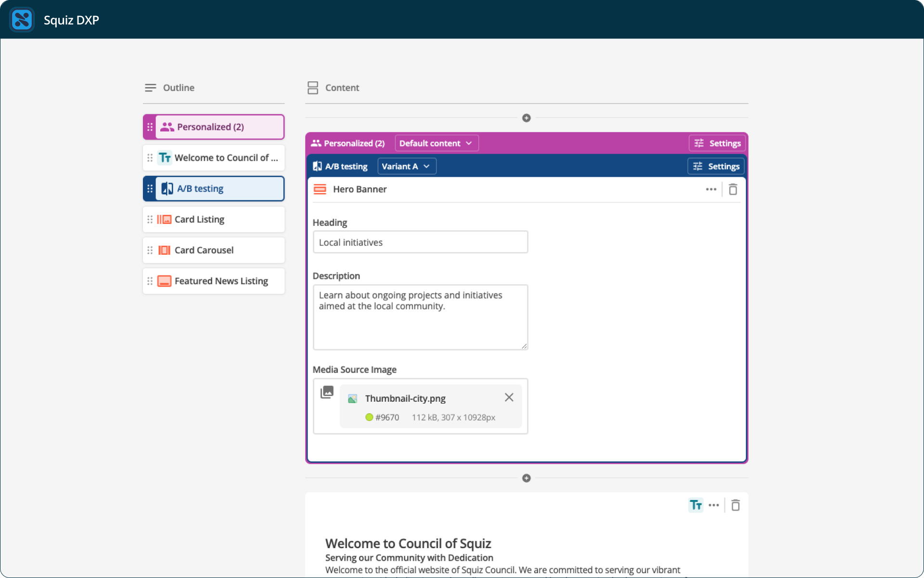Click the image file type icon beside Thumbnail-city.png
924x578 pixels.
352,399
